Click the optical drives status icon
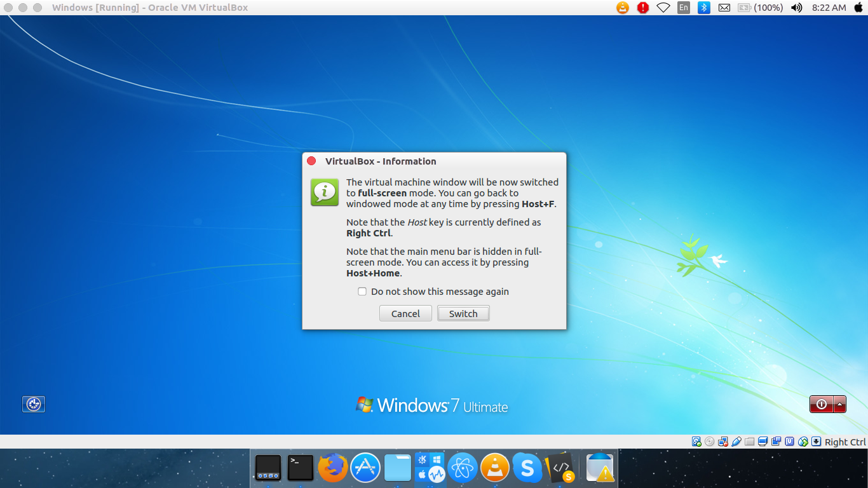868x488 pixels. click(x=710, y=441)
